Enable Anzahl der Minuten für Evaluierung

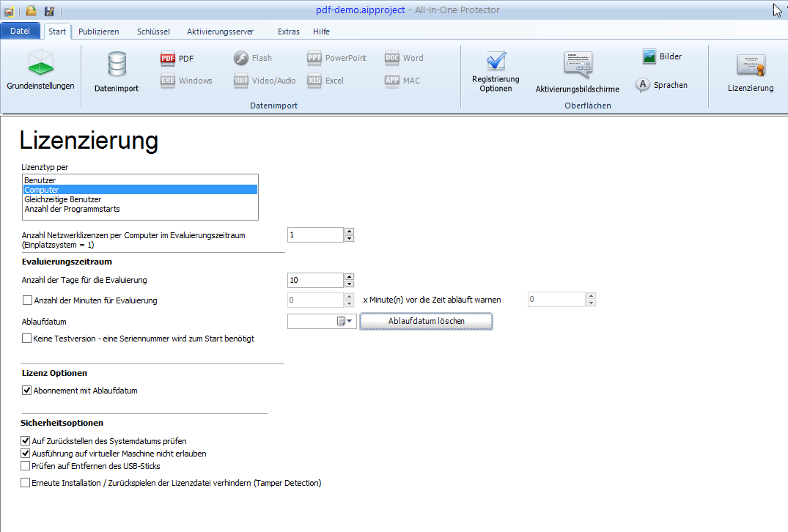coord(27,300)
